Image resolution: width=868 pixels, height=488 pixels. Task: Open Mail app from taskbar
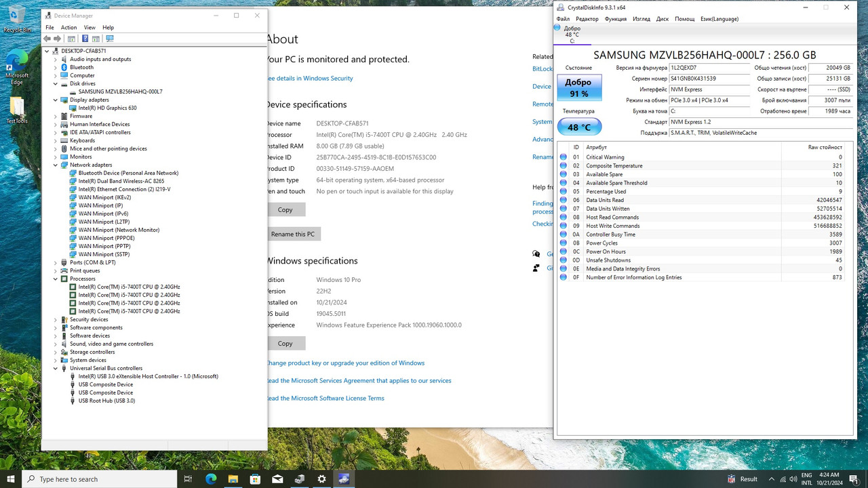coord(277,479)
